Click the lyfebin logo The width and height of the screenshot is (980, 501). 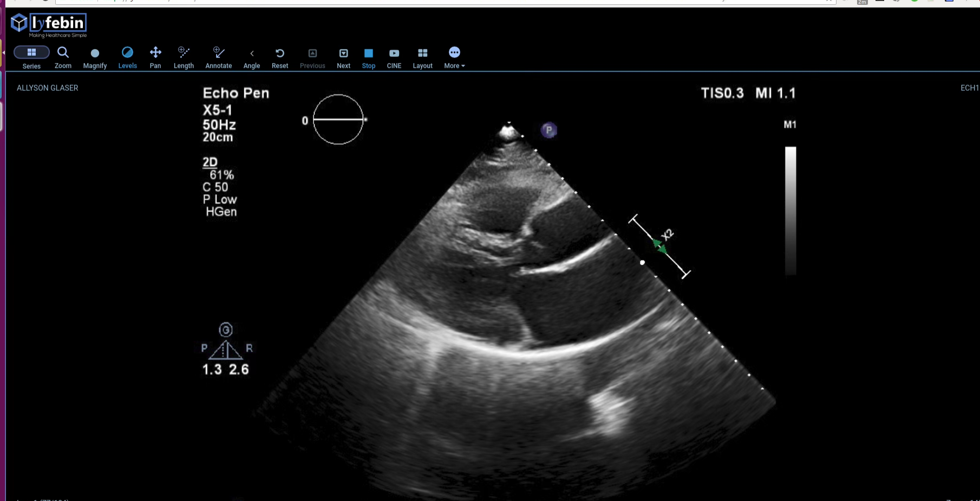pyautogui.click(x=49, y=24)
